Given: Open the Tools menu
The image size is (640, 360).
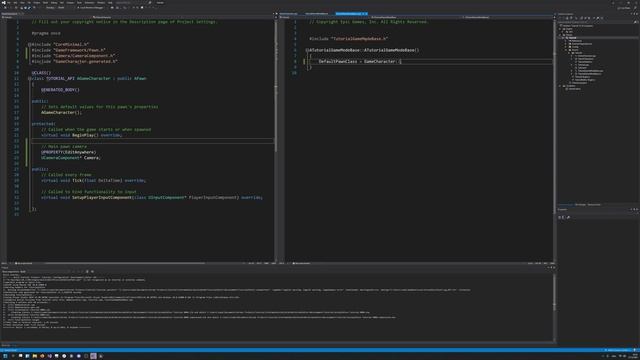Looking at the screenshot, I should point(79,2).
